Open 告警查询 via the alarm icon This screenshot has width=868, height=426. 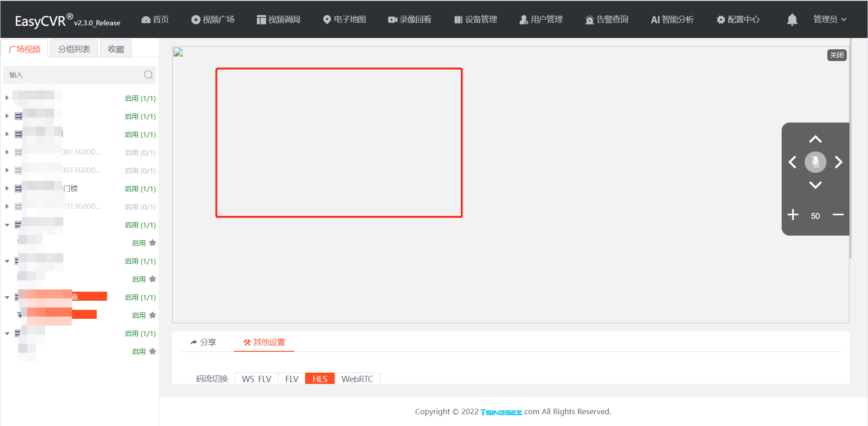click(x=590, y=19)
